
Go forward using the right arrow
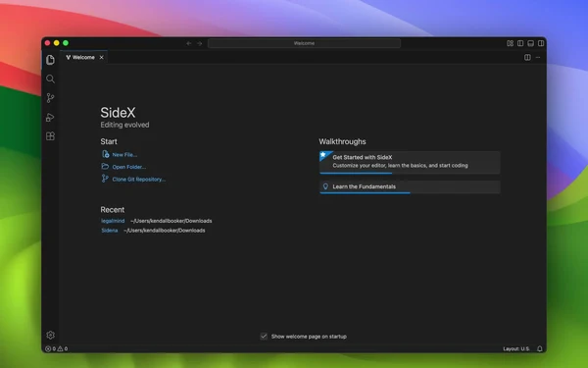[x=200, y=43]
